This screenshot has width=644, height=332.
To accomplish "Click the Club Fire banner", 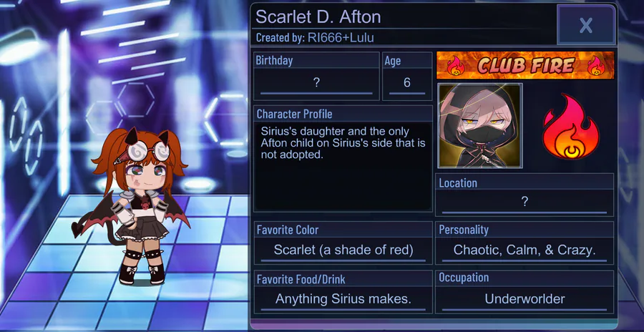I will click(x=525, y=65).
